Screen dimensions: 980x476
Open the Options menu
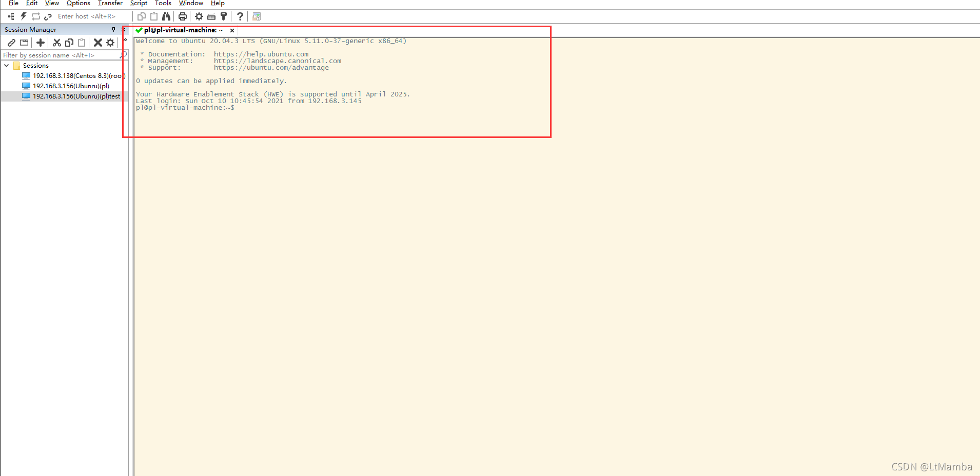coord(79,4)
